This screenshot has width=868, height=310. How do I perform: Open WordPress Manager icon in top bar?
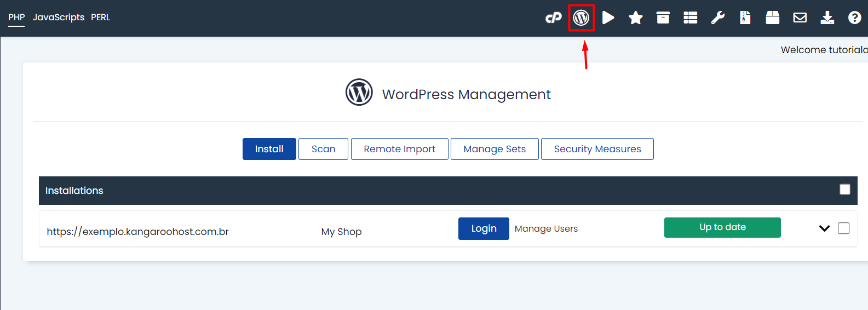(581, 18)
